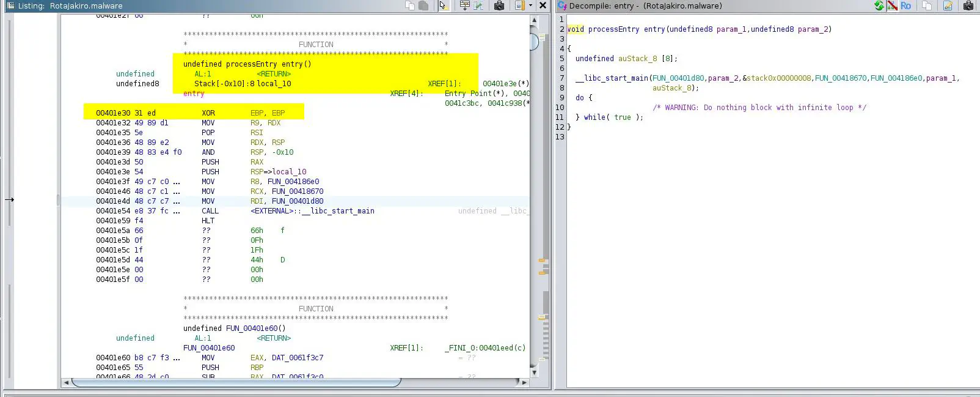The width and height of the screenshot is (980, 397).
Task: Toggle mouse hover popups in Listing
Action: 443,6
